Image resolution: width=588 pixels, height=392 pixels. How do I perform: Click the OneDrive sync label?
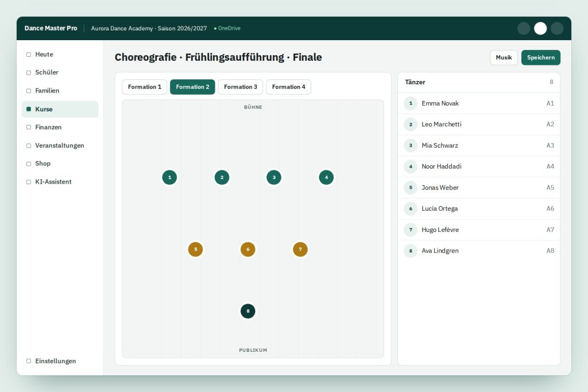pyautogui.click(x=229, y=28)
